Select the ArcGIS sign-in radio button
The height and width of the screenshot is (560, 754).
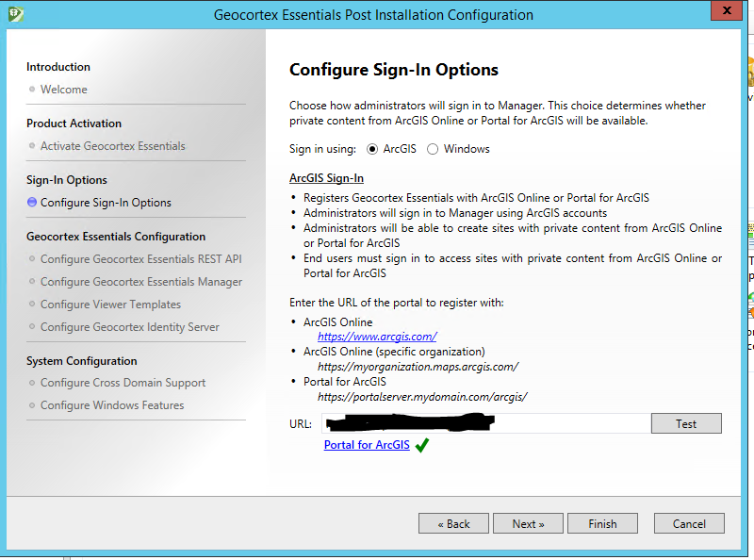click(x=372, y=149)
